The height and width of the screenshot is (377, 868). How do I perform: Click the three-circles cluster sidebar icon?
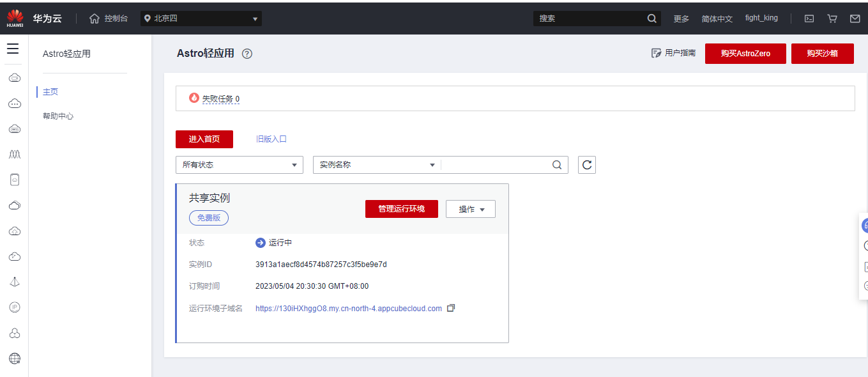pos(15,333)
